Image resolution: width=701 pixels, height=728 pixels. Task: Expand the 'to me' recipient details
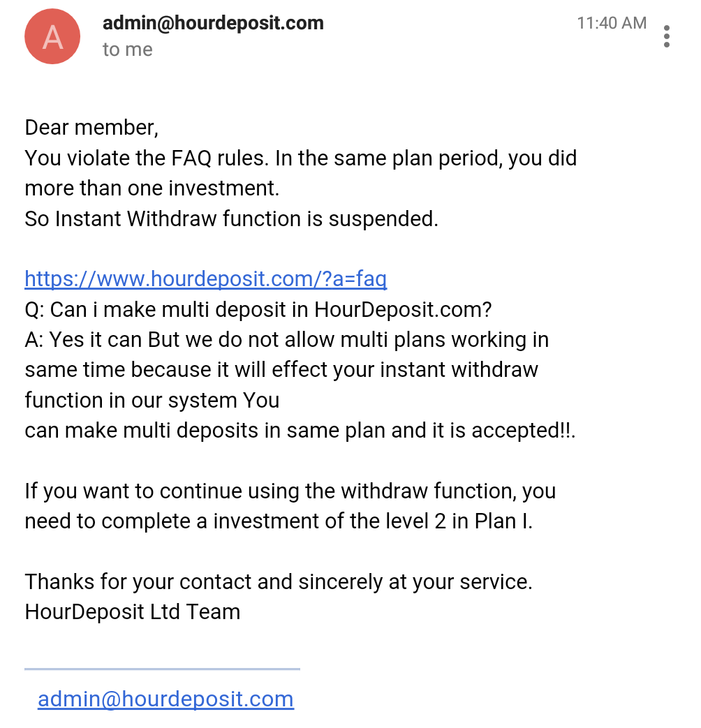pyautogui.click(x=127, y=50)
